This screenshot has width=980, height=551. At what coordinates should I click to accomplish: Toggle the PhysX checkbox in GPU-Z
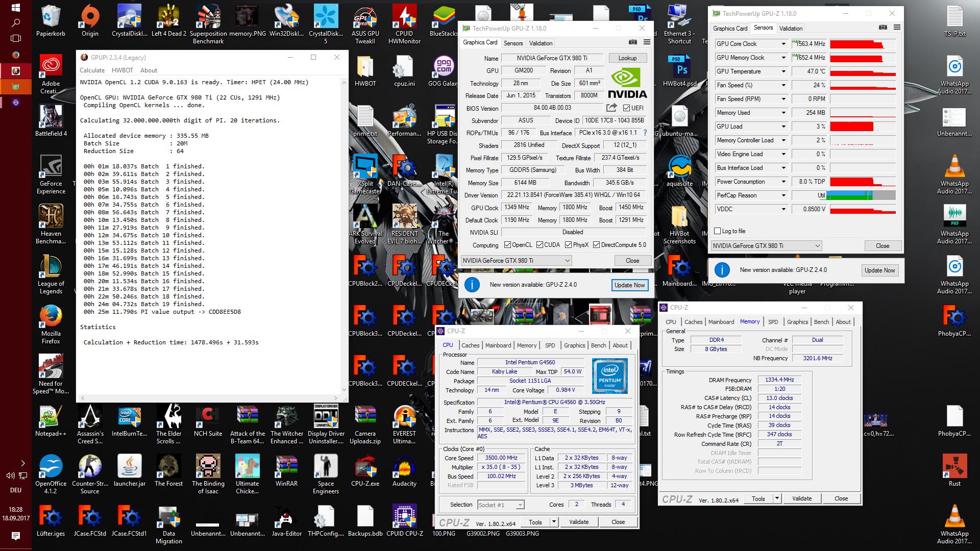568,245
